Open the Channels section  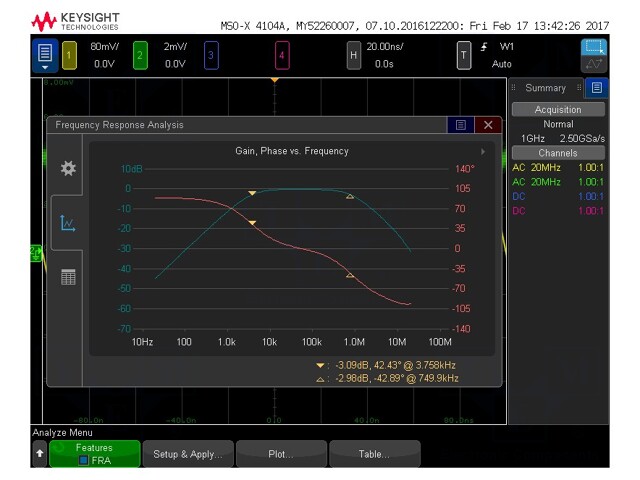pyautogui.click(x=558, y=153)
